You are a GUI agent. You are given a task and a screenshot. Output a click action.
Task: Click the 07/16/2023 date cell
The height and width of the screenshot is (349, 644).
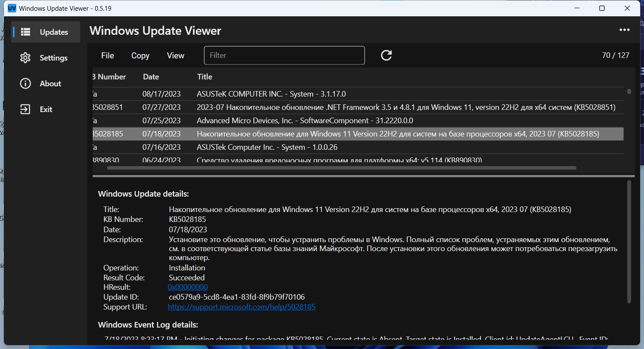161,147
